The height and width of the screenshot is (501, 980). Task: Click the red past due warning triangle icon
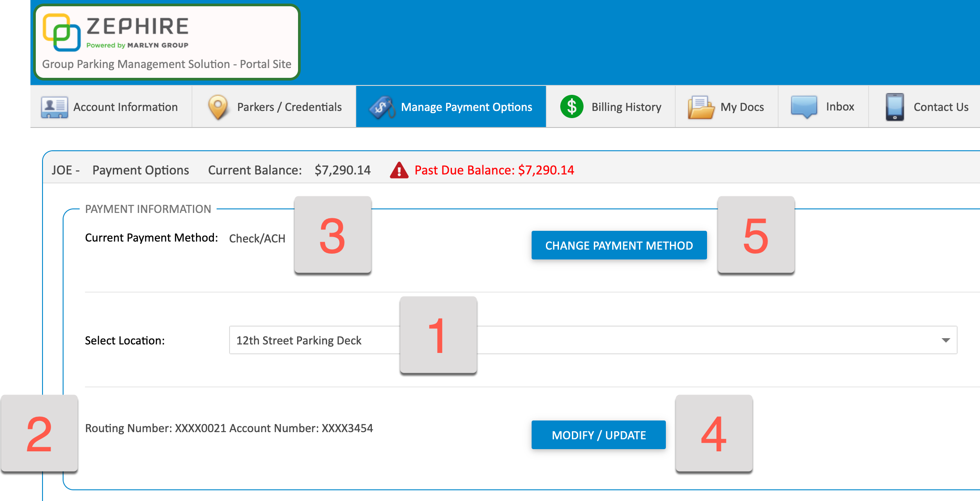400,170
